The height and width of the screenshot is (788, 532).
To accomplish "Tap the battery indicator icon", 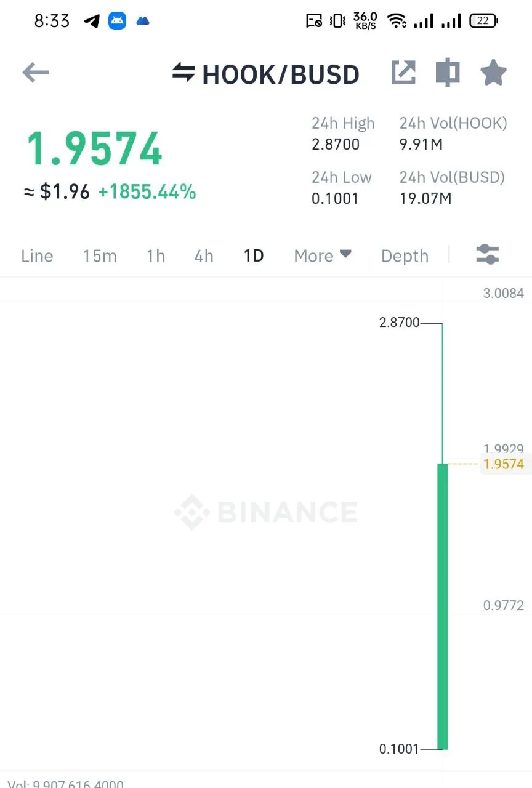I will point(483,21).
